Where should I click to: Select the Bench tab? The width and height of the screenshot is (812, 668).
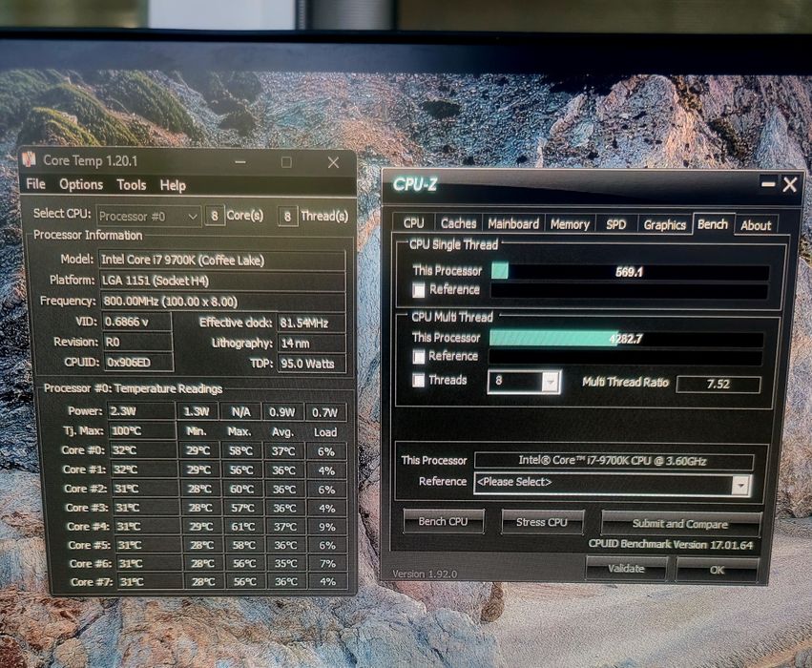tap(713, 223)
